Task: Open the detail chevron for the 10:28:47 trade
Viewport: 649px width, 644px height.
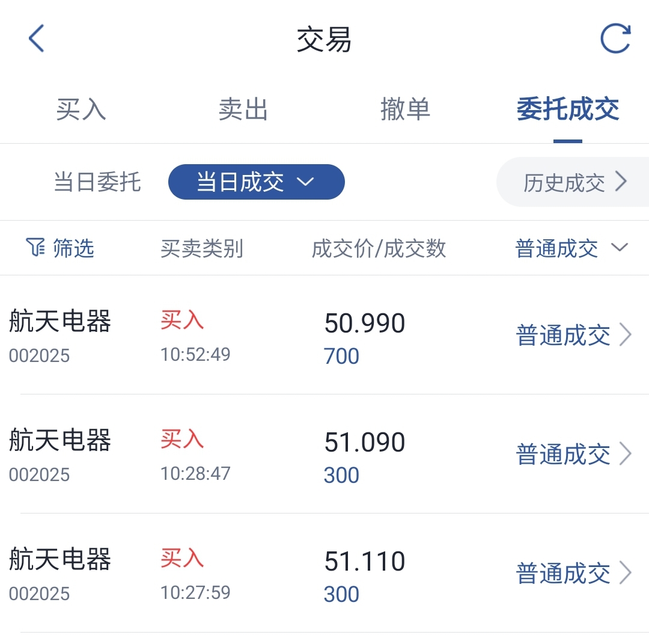Action: coord(626,454)
